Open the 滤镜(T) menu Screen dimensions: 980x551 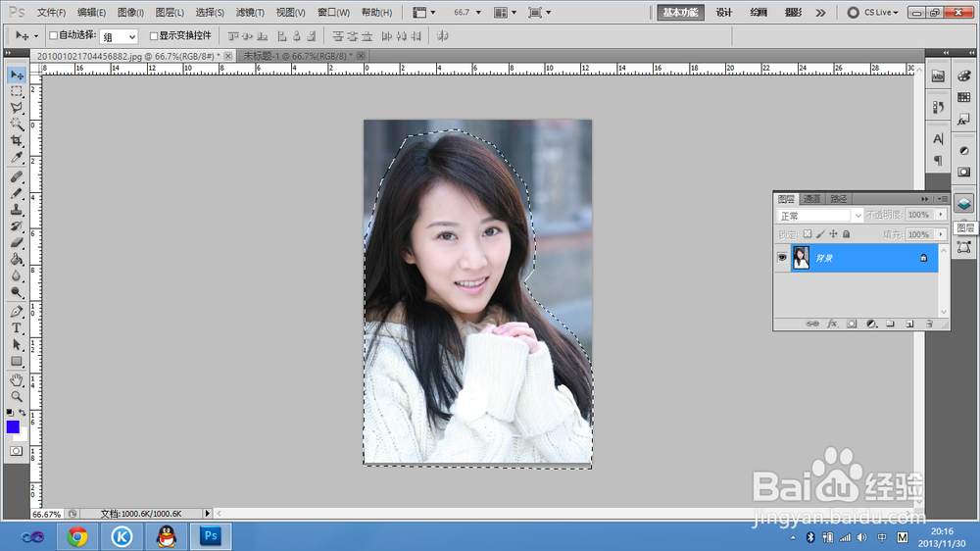point(250,13)
